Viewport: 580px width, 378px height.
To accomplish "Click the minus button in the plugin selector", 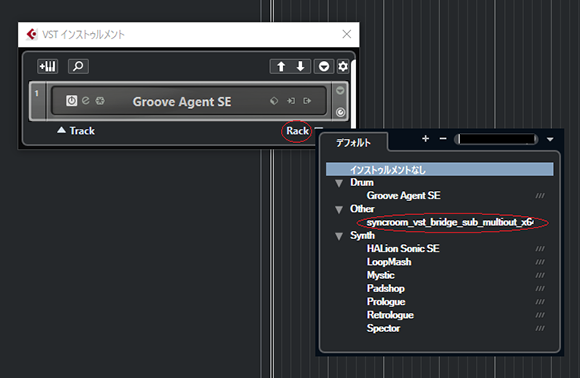I will [443, 139].
